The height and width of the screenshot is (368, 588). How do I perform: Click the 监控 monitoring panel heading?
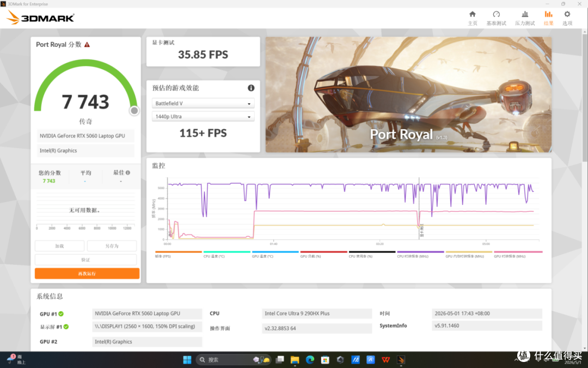pyautogui.click(x=158, y=166)
